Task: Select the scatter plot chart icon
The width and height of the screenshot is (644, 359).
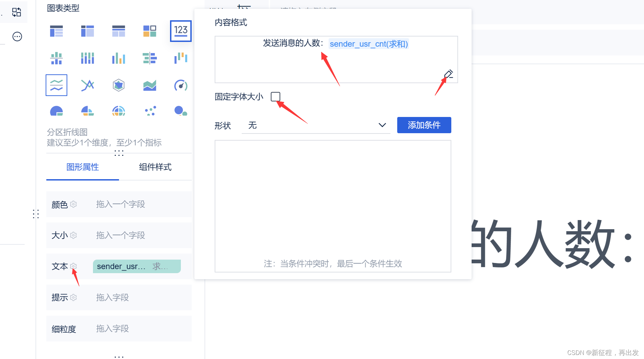Action: pyautogui.click(x=150, y=111)
